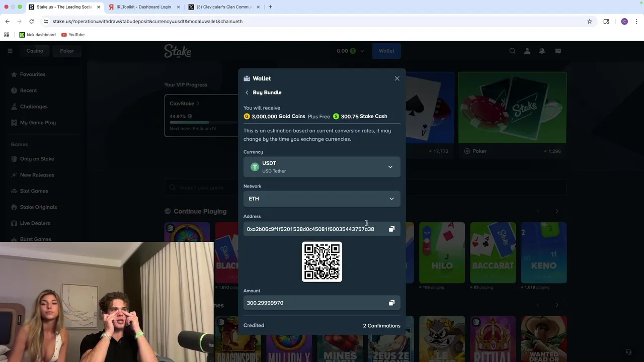The image size is (644, 362).
Task: Select the deposit address text
Action: click(310, 229)
